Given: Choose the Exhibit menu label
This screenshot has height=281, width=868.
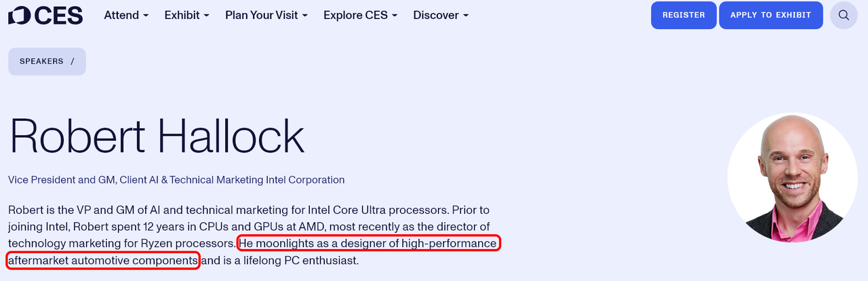Looking at the screenshot, I should 182,15.
